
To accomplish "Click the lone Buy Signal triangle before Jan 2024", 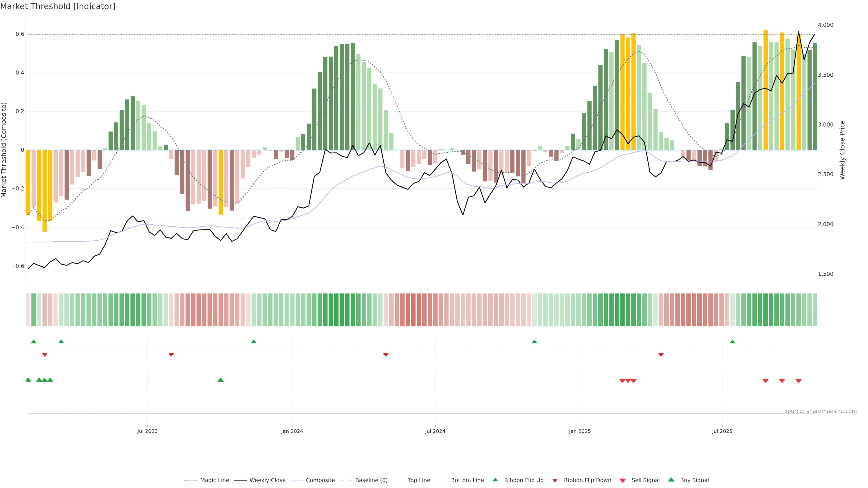I will [221, 380].
